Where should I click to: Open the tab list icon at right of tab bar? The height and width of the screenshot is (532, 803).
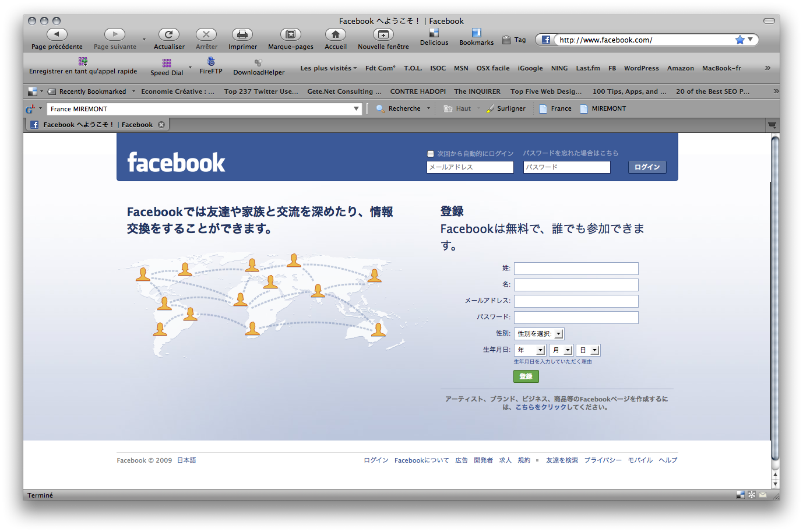tap(772, 125)
